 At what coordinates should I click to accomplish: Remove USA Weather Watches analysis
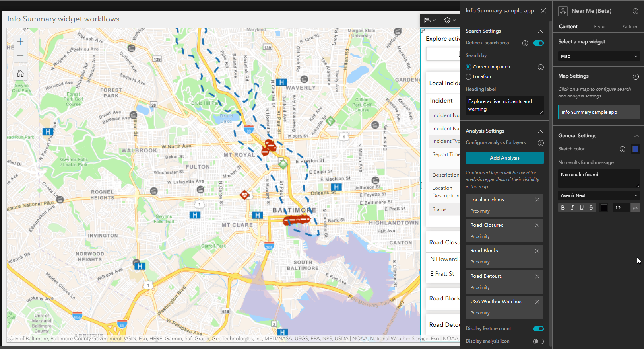[537, 302]
